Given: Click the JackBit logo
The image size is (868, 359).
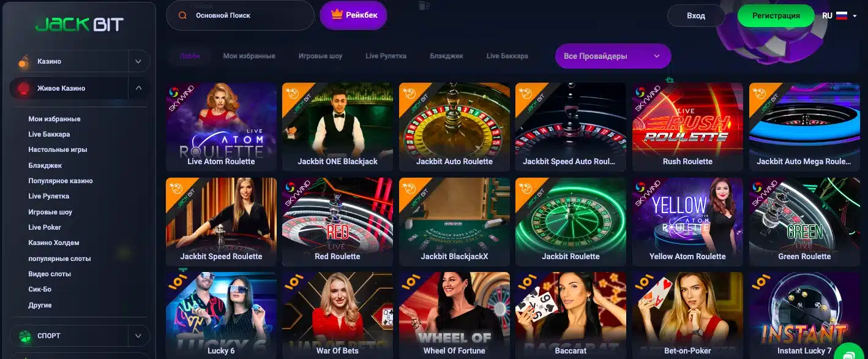Looking at the screenshot, I should point(80,25).
